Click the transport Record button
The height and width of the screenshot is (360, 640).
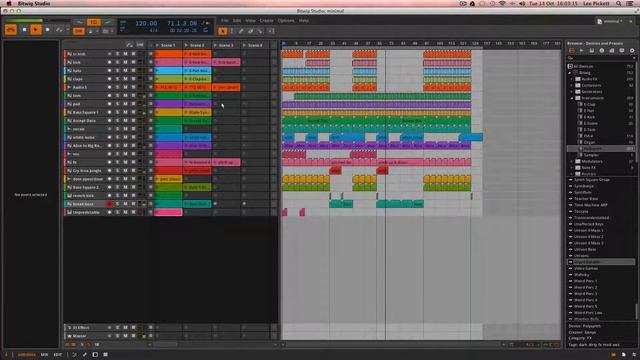point(47,29)
